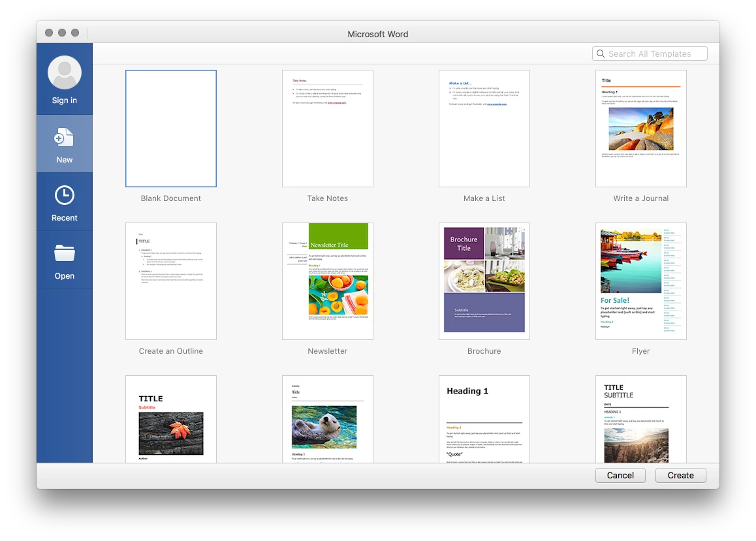Select the Flyer template thumbnail
The image size is (756, 541).
640,281
